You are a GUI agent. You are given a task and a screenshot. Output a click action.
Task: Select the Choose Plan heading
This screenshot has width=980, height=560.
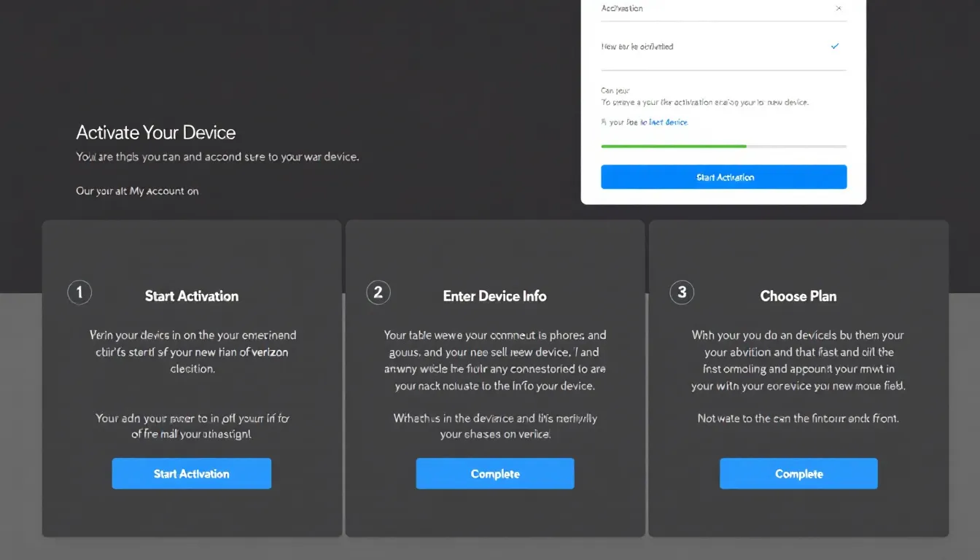[798, 296]
